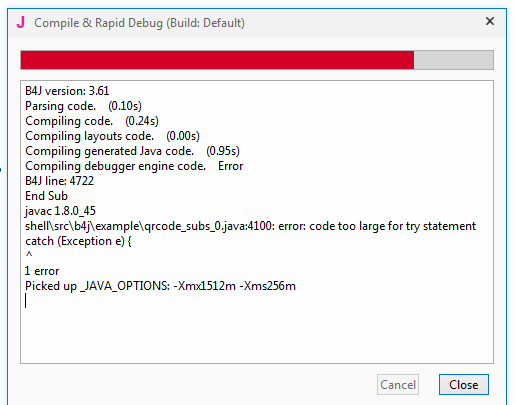Click the "Picked up _JAVA_OPTIONS" log line
This screenshot has width=516, height=405.
(x=160, y=286)
